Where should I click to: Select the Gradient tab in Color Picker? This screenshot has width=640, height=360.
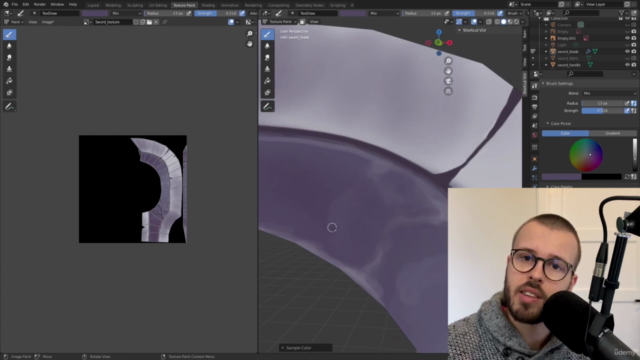(x=613, y=133)
